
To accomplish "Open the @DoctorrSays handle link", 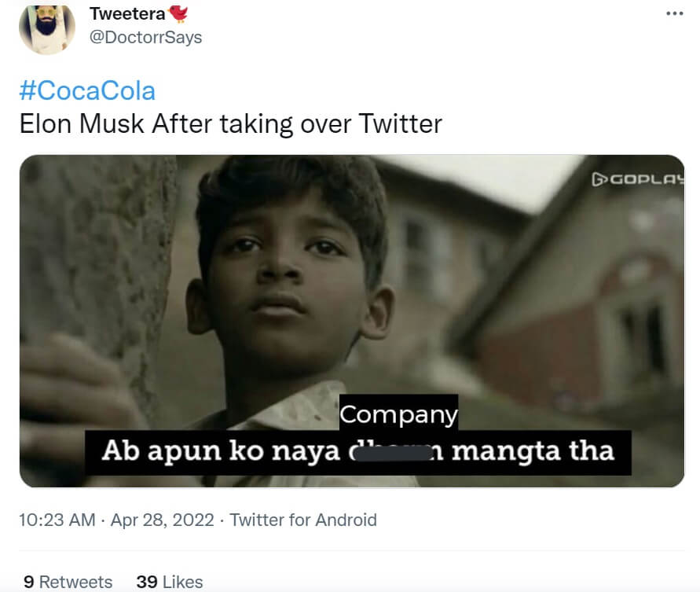I will coord(145,37).
